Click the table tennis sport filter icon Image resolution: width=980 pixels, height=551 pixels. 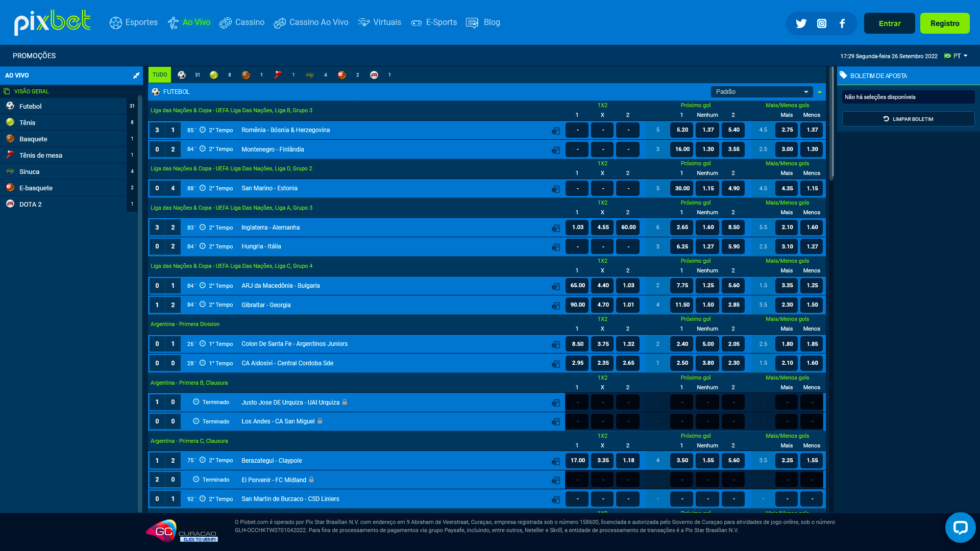pyautogui.click(x=278, y=74)
